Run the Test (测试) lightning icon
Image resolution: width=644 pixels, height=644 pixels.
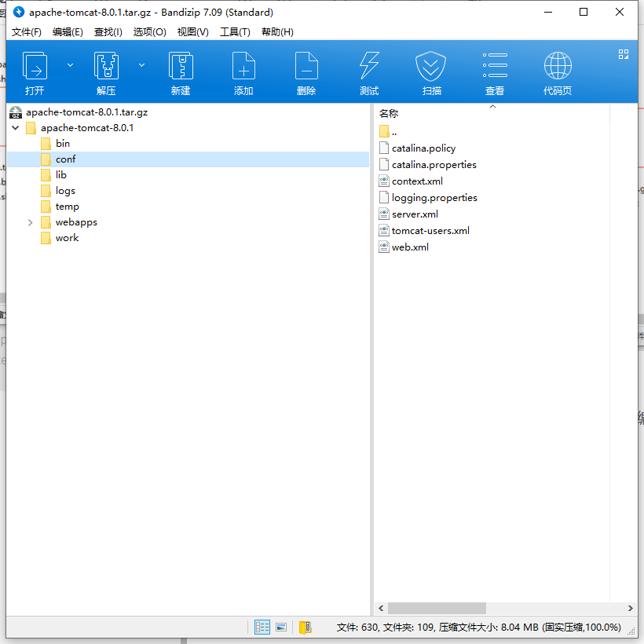pyautogui.click(x=369, y=66)
